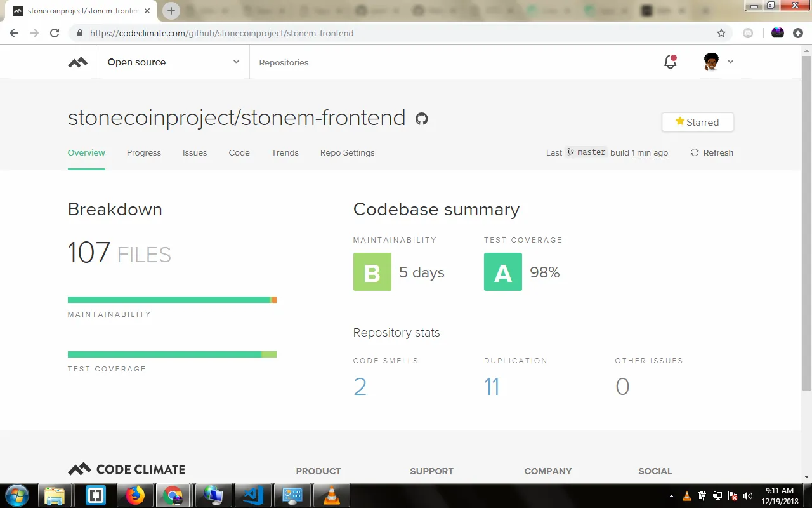Image resolution: width=812 pixels, height=508 pixels.
Task: Reload the page with browser reload icon
Action: click(x=55, y=33)
